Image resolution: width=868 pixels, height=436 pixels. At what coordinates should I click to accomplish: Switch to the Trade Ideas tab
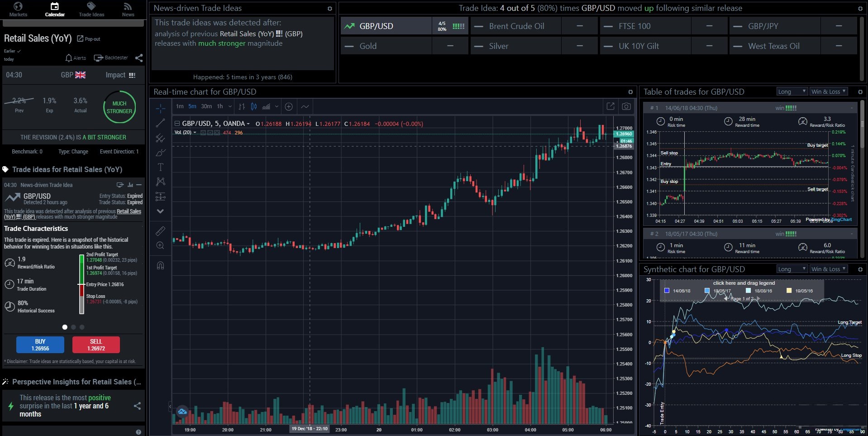pyautogui.click(x=91, y=9)
